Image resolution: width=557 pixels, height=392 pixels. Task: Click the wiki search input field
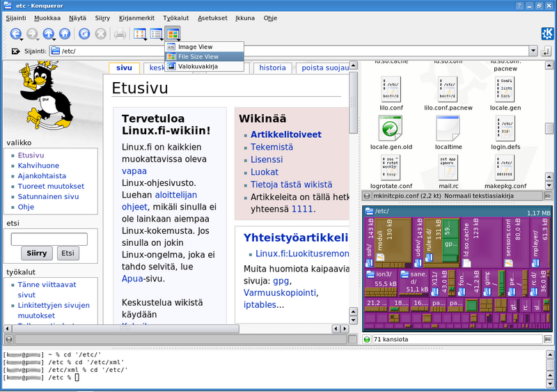(x=49, y=239)
